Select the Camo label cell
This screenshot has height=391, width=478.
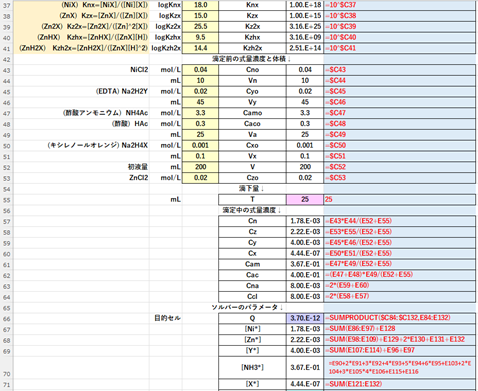click(252, 113)
